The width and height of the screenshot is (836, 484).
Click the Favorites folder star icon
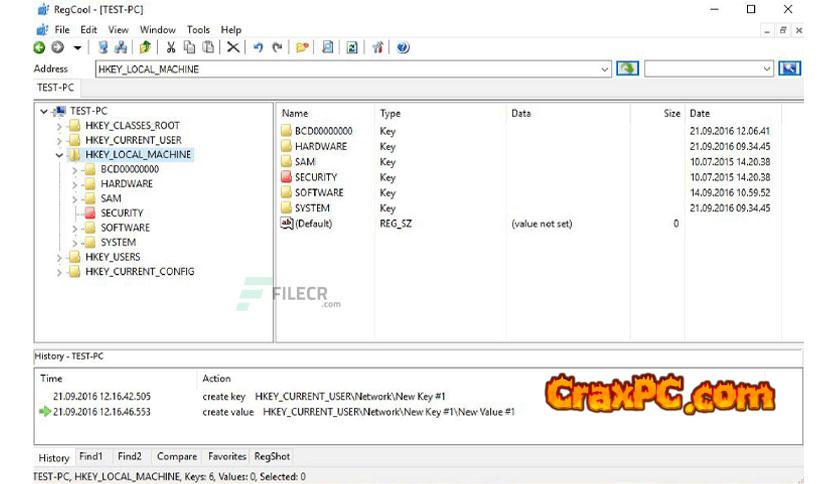(302, 47)
